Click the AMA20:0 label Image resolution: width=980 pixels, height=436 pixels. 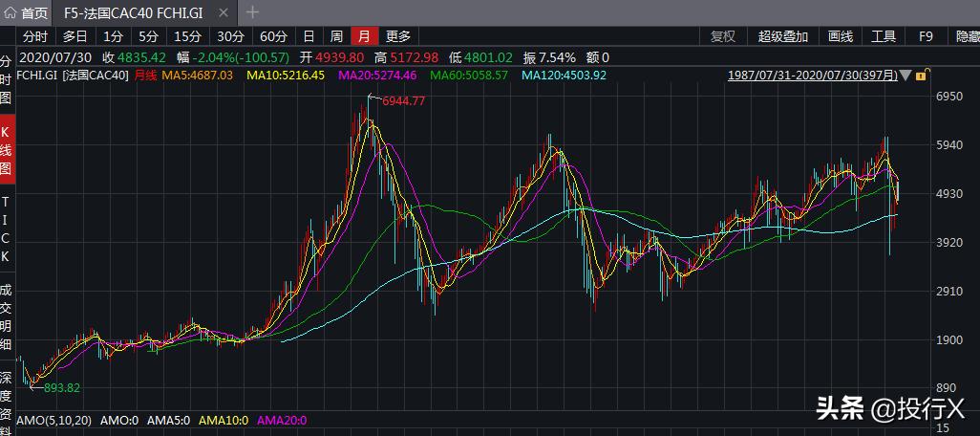pyautogui.click(x=282, y=421)
